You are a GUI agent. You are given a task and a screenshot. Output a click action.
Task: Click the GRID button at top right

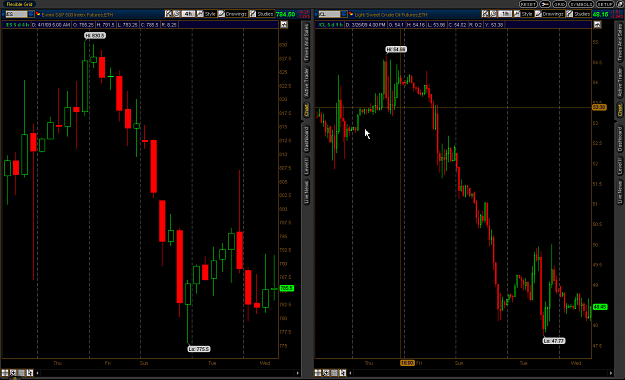(x=559, y=4)
